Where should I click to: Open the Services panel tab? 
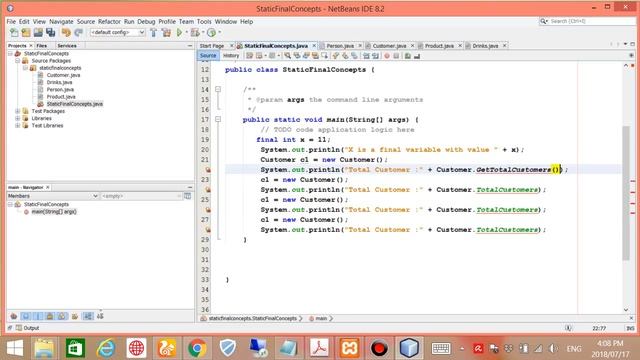[x=67, y=46]
